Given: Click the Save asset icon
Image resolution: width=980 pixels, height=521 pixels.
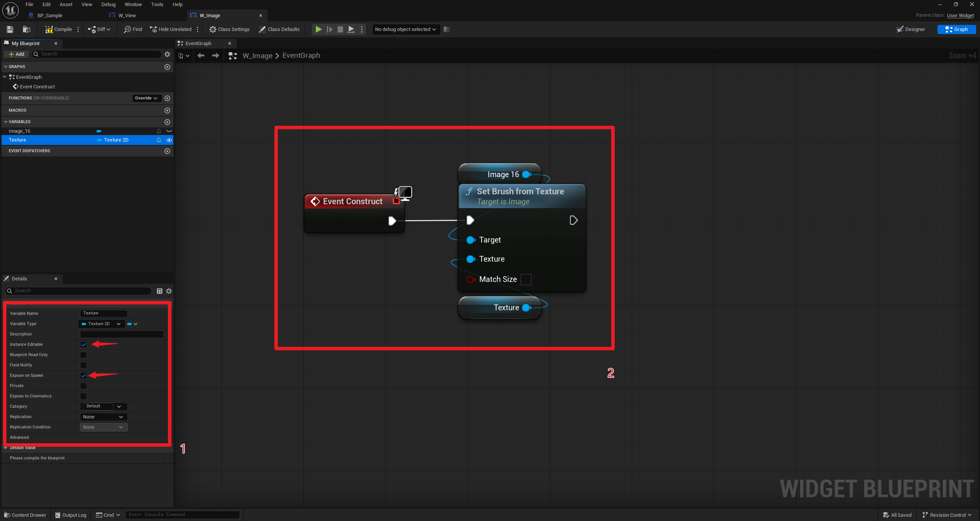Looking at the screenshot, I should tap(10, 29).
